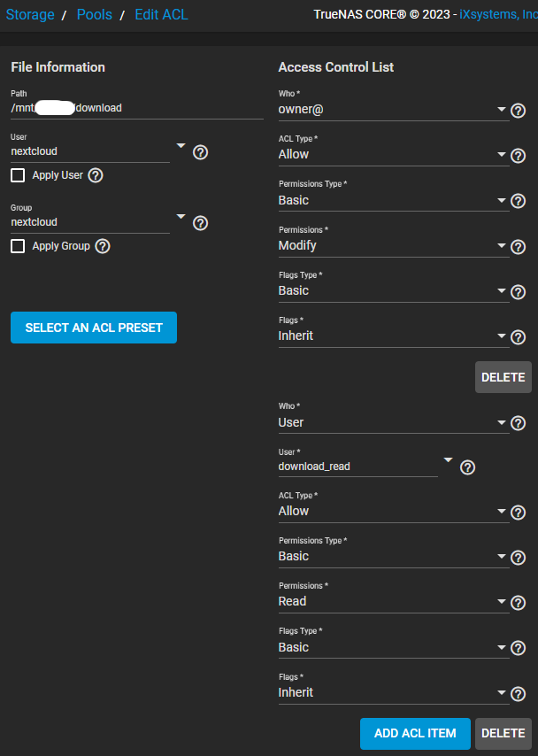Show help for owner@ Who field
Viewport: 538px width, 756px height.
pyautogui.click(x=519, y=111)
